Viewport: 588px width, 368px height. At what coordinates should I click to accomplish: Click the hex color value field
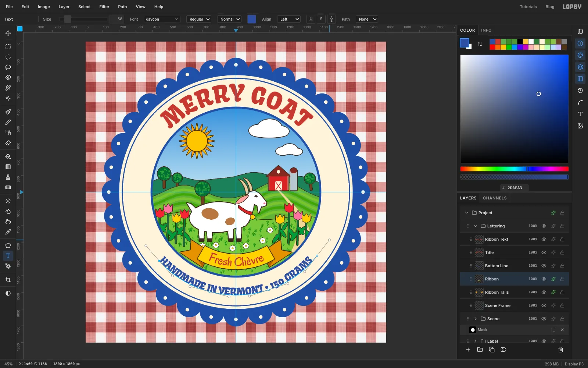click(514, 188)
